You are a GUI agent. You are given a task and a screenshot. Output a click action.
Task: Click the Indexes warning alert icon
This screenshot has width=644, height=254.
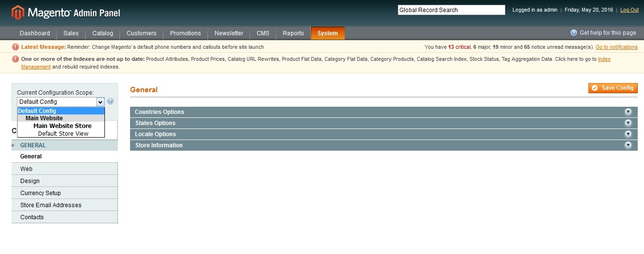point(15,59)
